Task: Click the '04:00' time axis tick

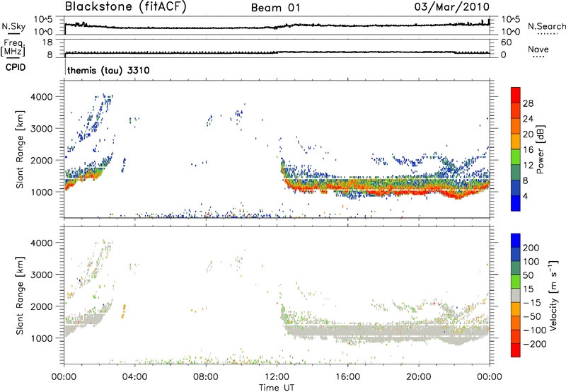Action: coord(134,377)
